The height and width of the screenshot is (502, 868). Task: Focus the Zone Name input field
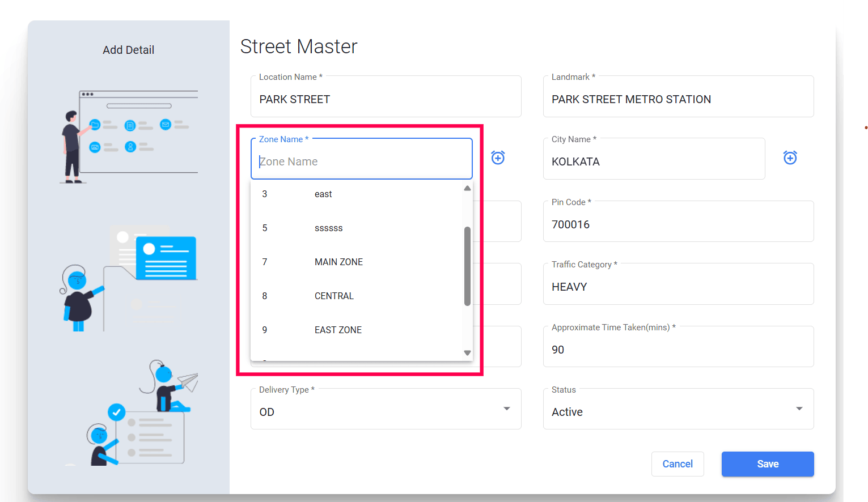pyautogui.click(x=361, y=161)
